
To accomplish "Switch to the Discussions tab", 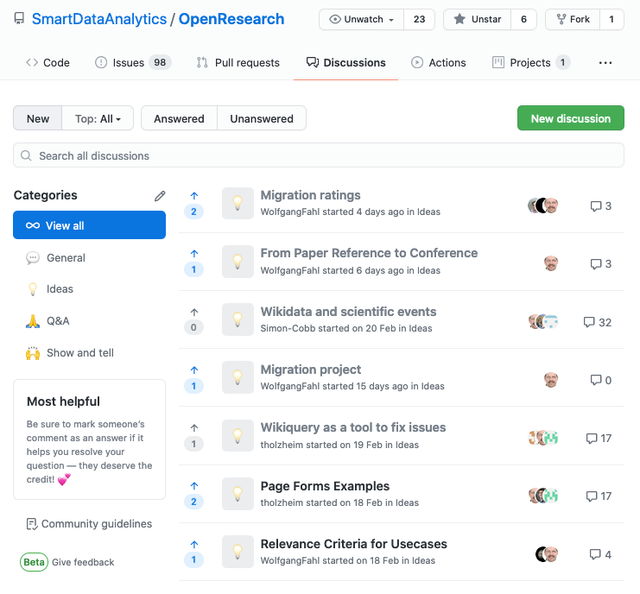I will tap(346, 63).
